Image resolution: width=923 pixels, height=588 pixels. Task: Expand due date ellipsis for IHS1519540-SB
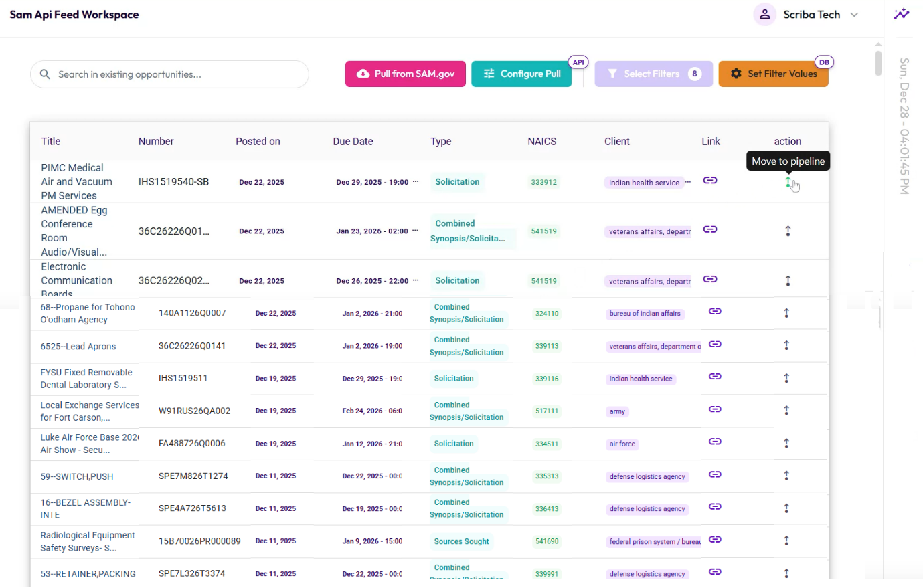point(416,181)
